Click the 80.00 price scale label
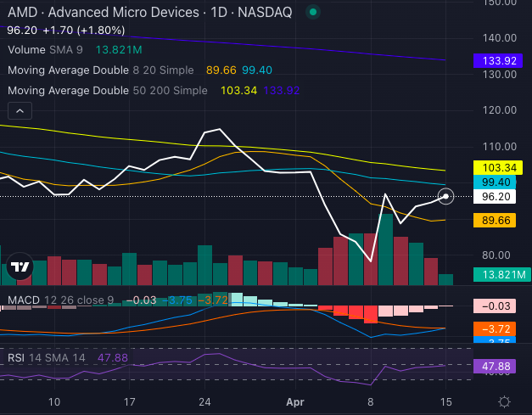 496,255
